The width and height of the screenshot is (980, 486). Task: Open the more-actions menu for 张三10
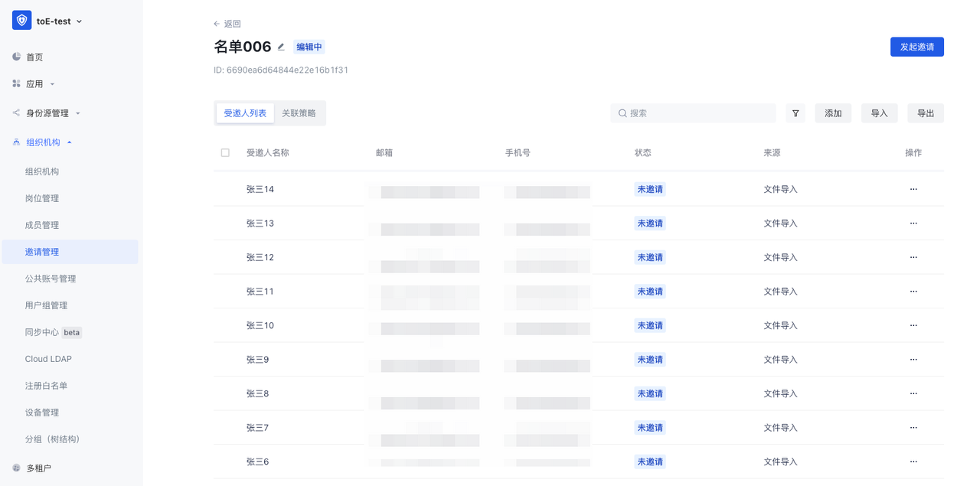[x=913, y=325]
